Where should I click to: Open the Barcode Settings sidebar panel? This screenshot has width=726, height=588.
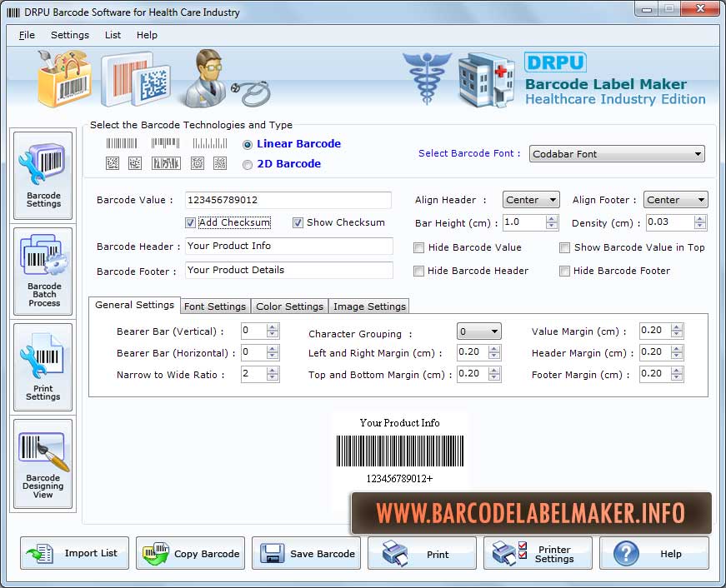coord(43,176)
